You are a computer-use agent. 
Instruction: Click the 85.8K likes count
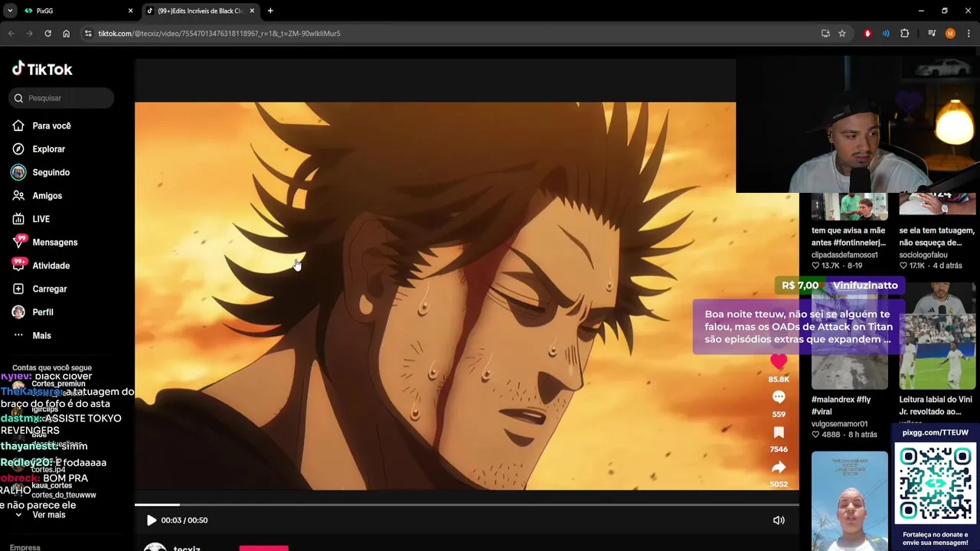(x=779, y=380)
